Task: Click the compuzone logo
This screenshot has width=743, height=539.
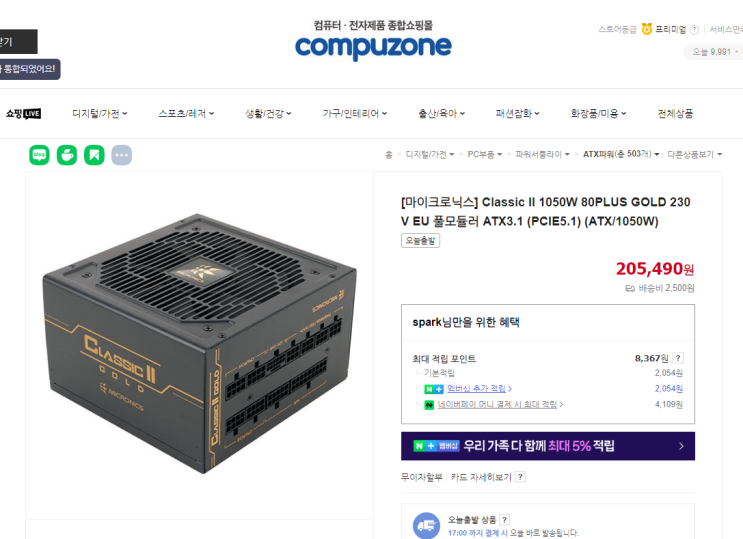Action: click(x=373, y=46)
